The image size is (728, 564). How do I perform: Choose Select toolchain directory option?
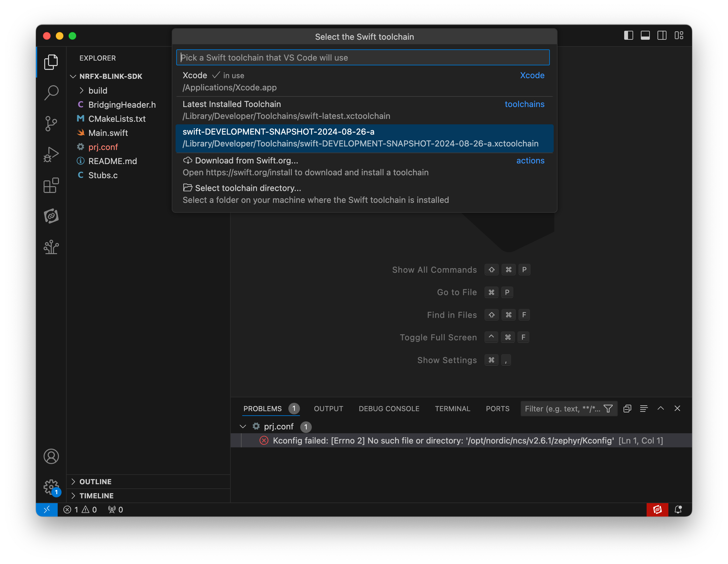pos(364,194)
